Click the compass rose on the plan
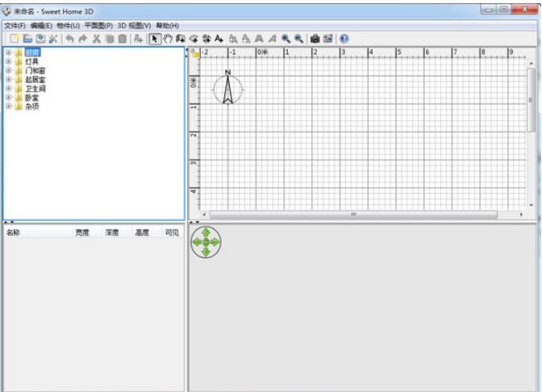 click(228, 88)
